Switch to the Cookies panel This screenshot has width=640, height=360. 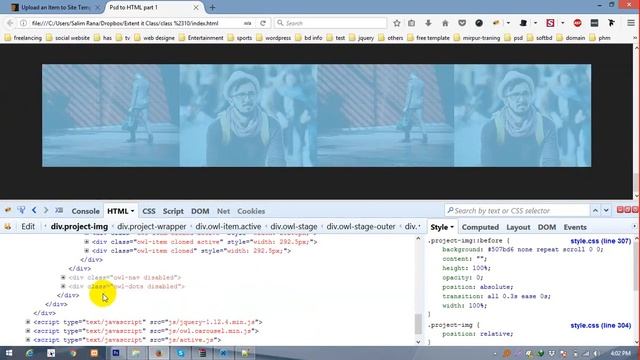(251, 211)
